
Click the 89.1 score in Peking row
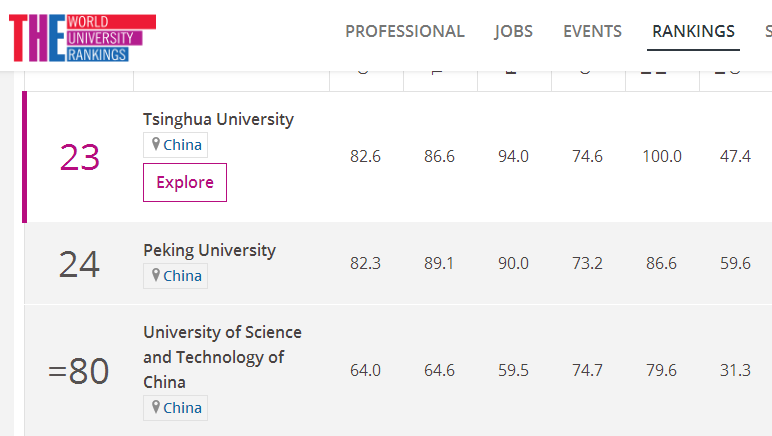(439, 263)
